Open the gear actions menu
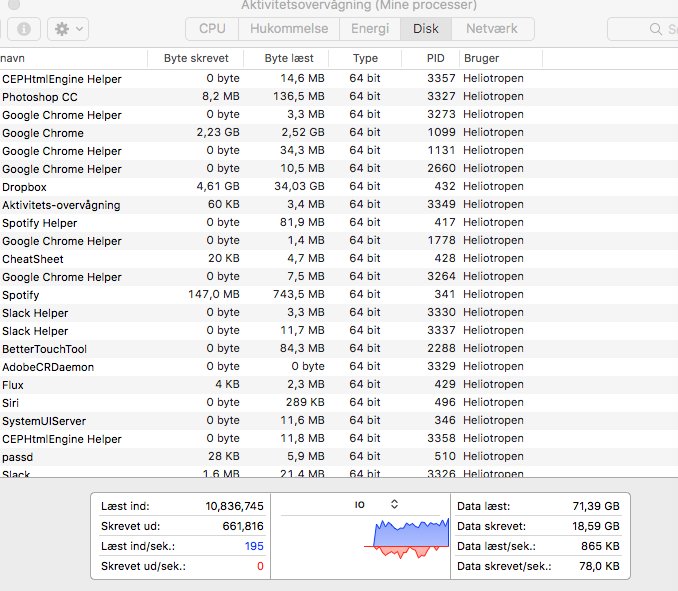 pyautogui.click(x=68, y=29)
